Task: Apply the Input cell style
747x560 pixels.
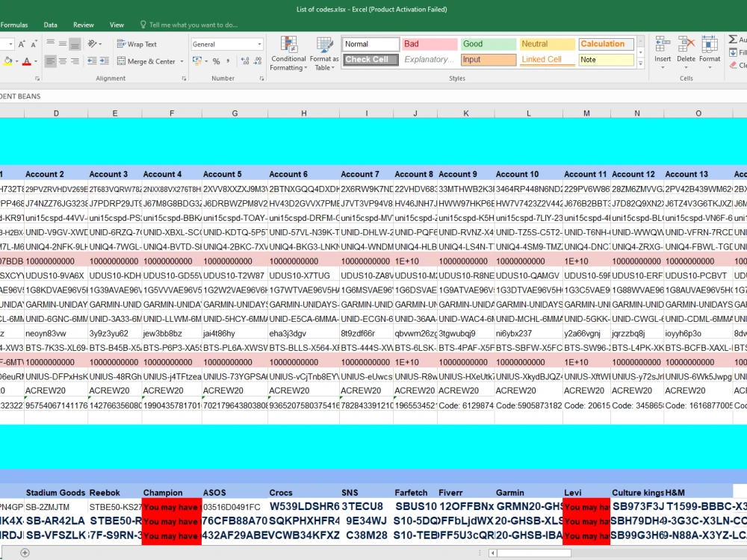Action: [x=489, y=60]
